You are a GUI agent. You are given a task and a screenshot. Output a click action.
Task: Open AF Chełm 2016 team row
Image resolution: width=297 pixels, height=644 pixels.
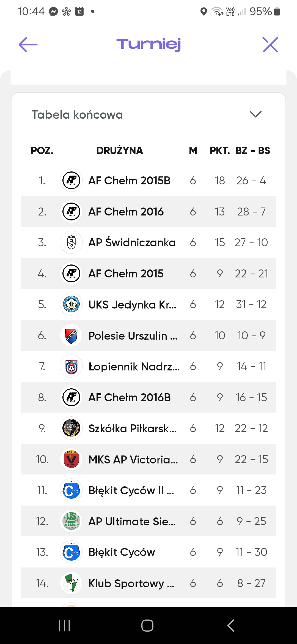pos(148,211)
